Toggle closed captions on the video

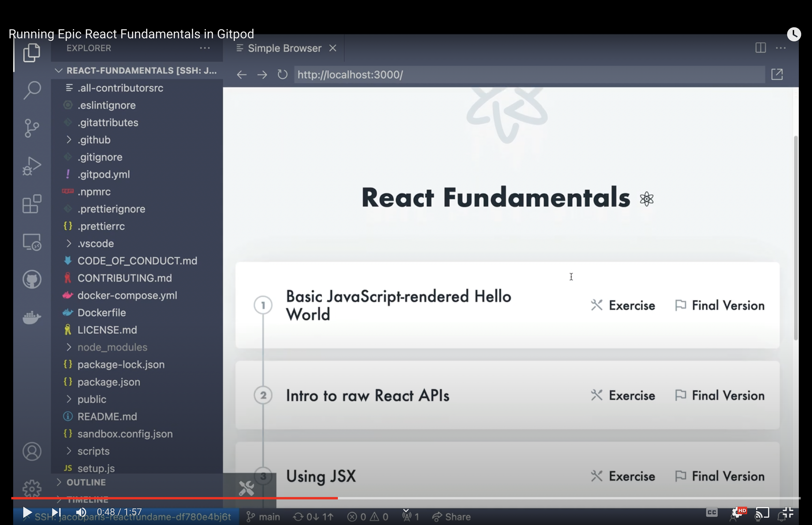712,512
